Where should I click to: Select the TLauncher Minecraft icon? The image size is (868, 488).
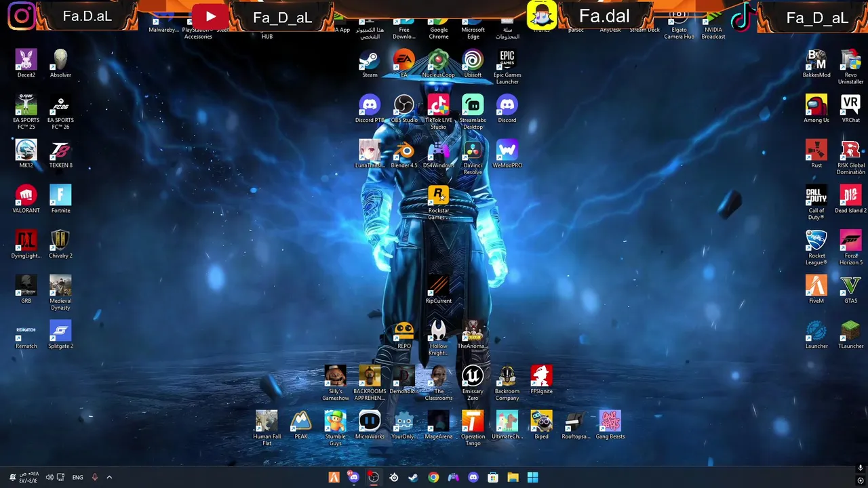pyautogui.click(x=850, y=335)
